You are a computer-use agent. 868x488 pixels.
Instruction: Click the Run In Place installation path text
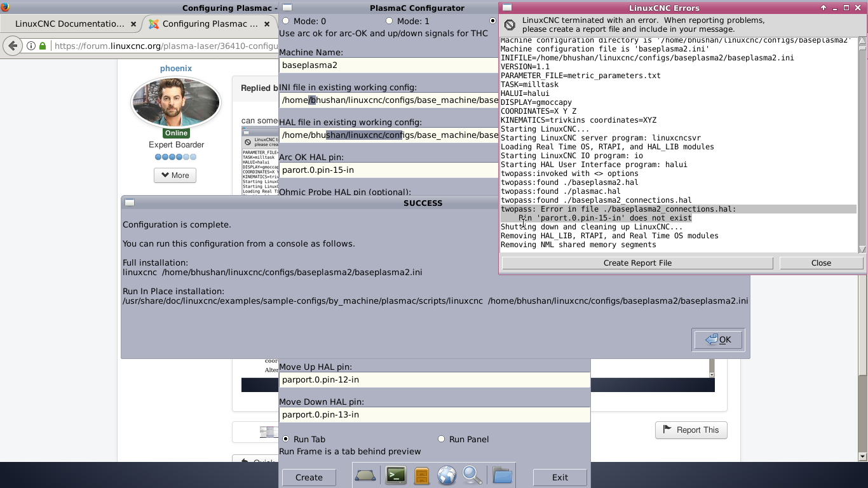click(435, 301)
